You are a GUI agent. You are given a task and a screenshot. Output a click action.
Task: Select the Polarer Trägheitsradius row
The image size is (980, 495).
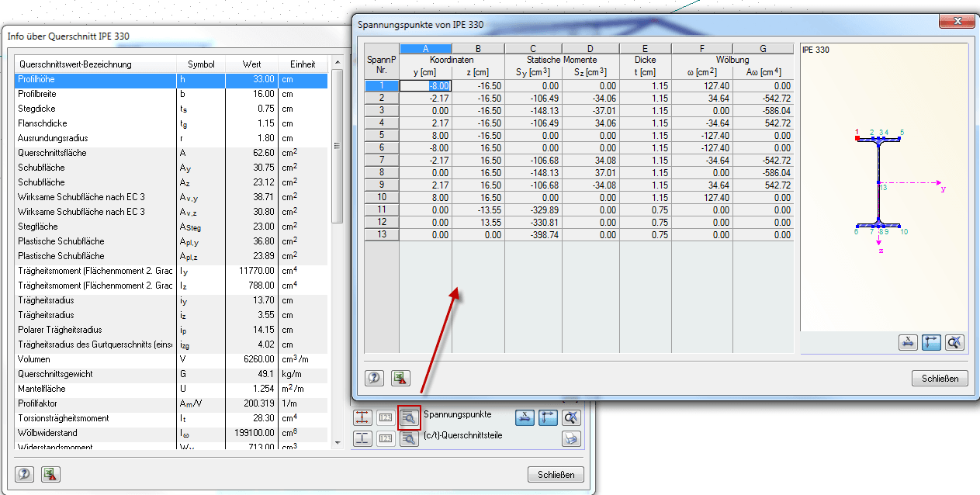(171, 330)
